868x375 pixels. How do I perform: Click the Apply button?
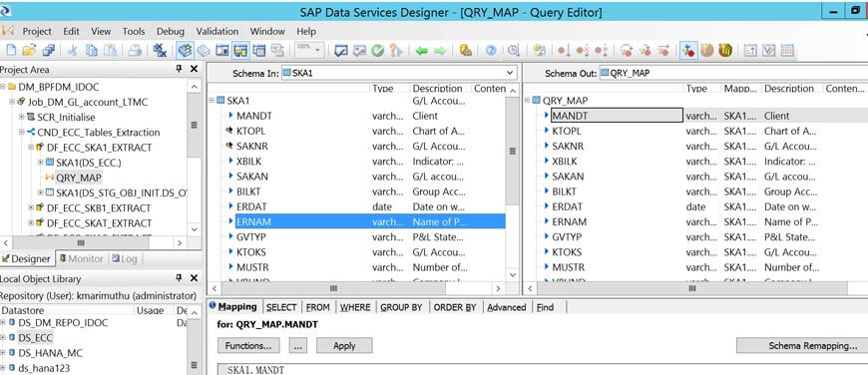point(344,346)
